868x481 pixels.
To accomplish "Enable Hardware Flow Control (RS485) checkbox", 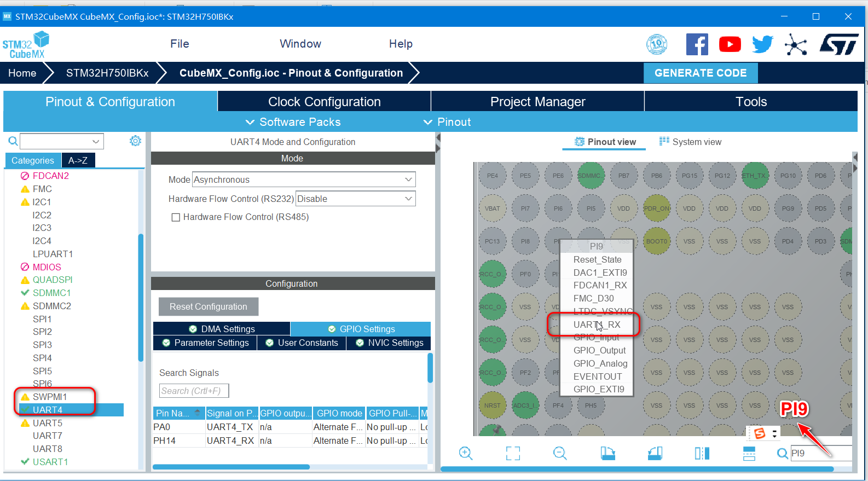I will pyautogui.click(x=176, y=217).
